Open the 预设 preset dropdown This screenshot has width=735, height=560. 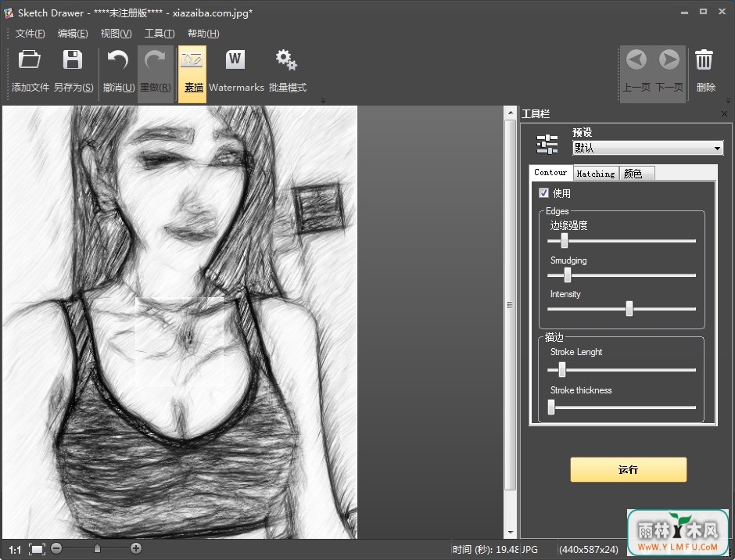(647, 148)
